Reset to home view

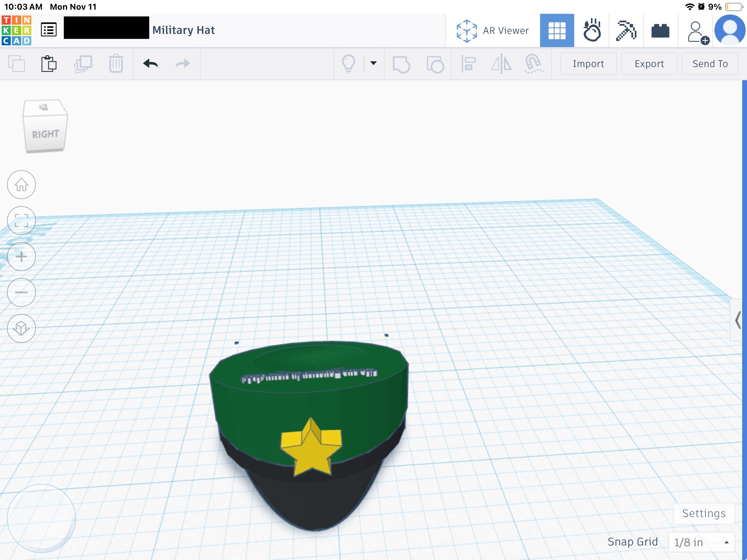pyautogui.click(x=21, y=185)
